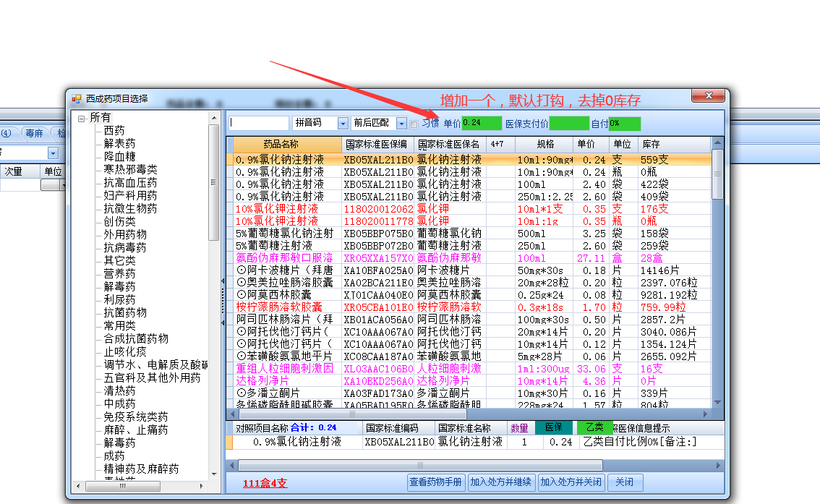The height and width of the screenshot is (504, 820).
Task: Click the 医保支付价 green field
Action: point(569,124)
